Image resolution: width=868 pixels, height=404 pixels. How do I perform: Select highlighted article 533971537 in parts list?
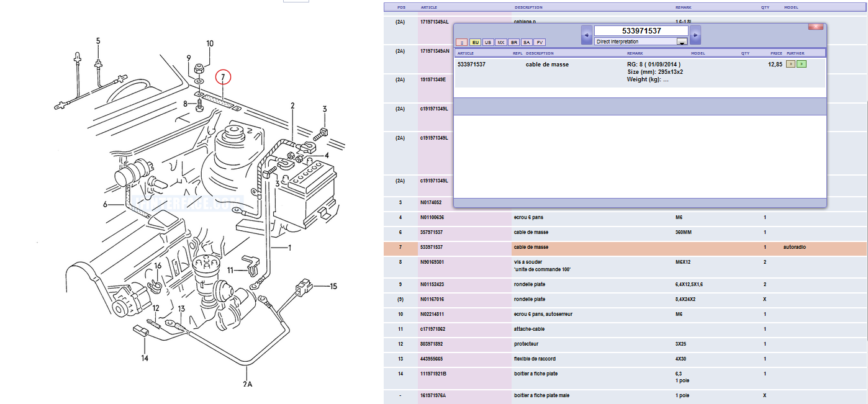[625, 248]
